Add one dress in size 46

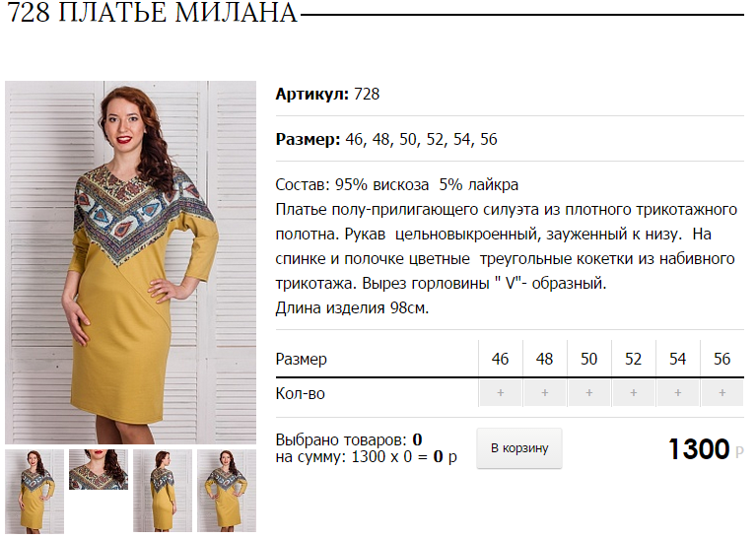[x=501, y=393]
